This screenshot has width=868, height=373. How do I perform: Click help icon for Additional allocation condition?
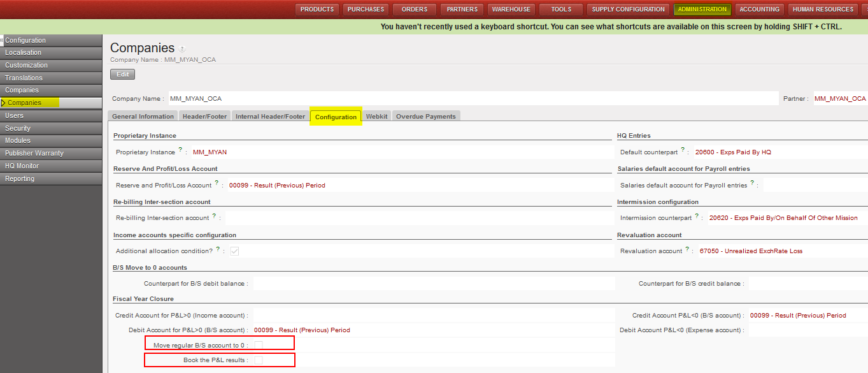click(x=218, y=249)
